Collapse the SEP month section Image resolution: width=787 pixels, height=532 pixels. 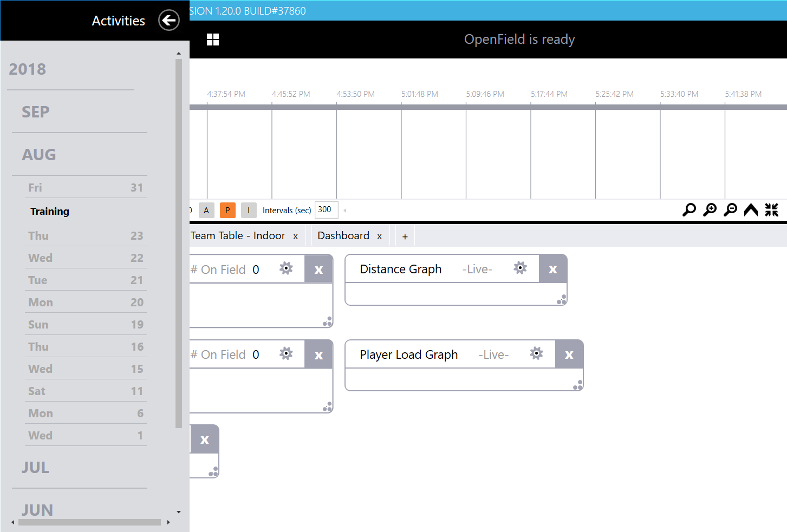pos(36,112)
